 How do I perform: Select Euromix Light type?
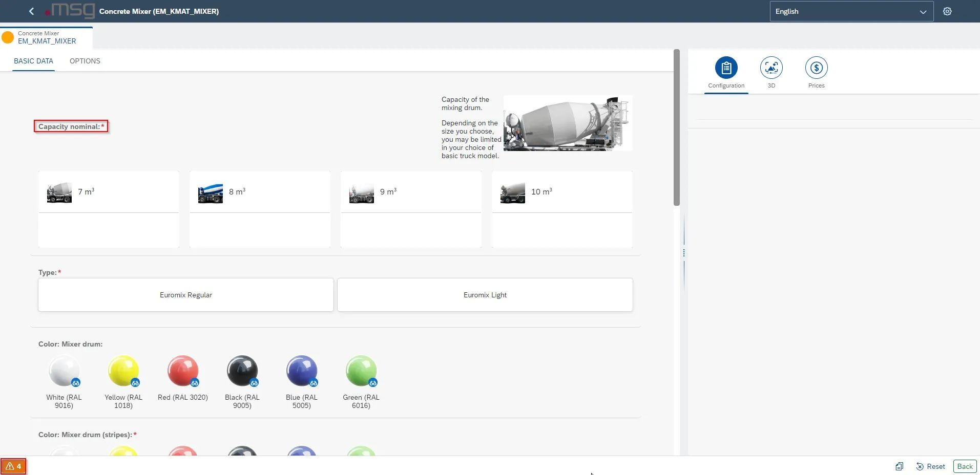(x=485, y=295)
